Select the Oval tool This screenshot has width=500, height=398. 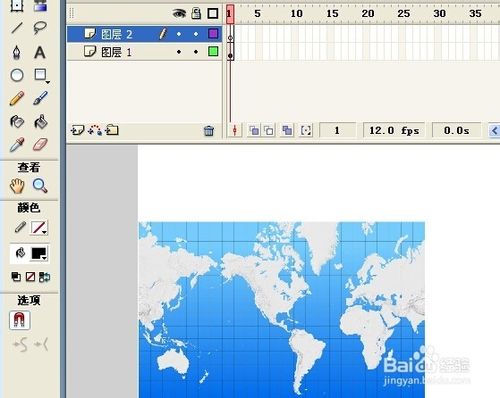[x=17, y=75]
